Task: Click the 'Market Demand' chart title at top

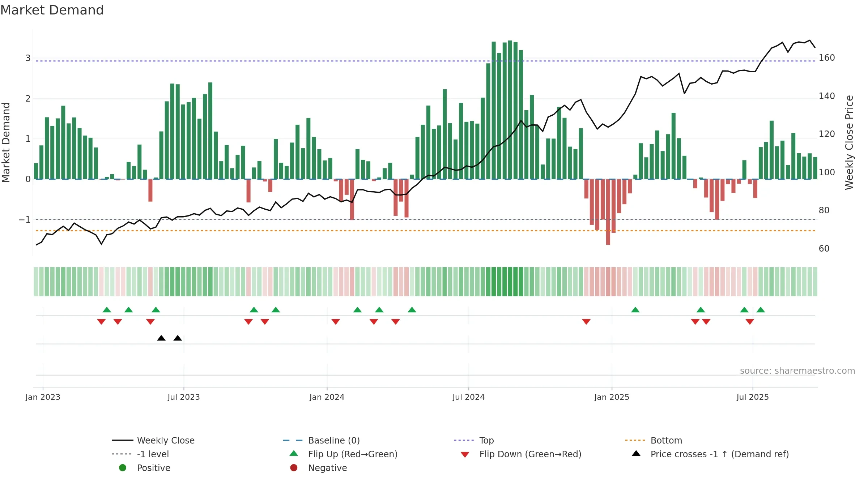Action: coord(52,10)
